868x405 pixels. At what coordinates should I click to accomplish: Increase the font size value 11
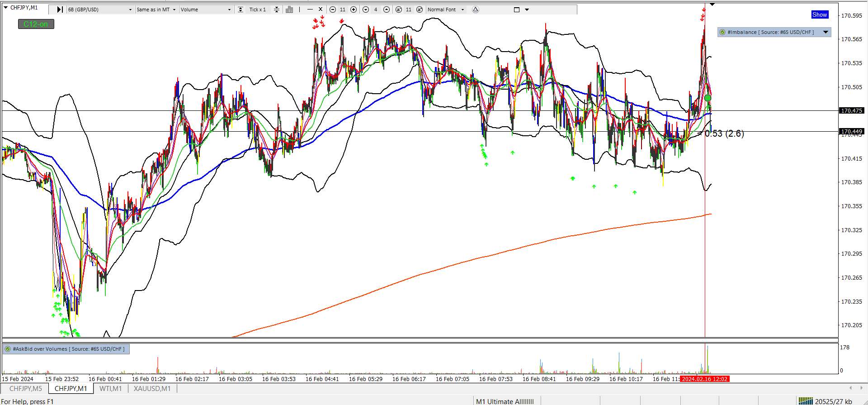[x=420, y=10]
